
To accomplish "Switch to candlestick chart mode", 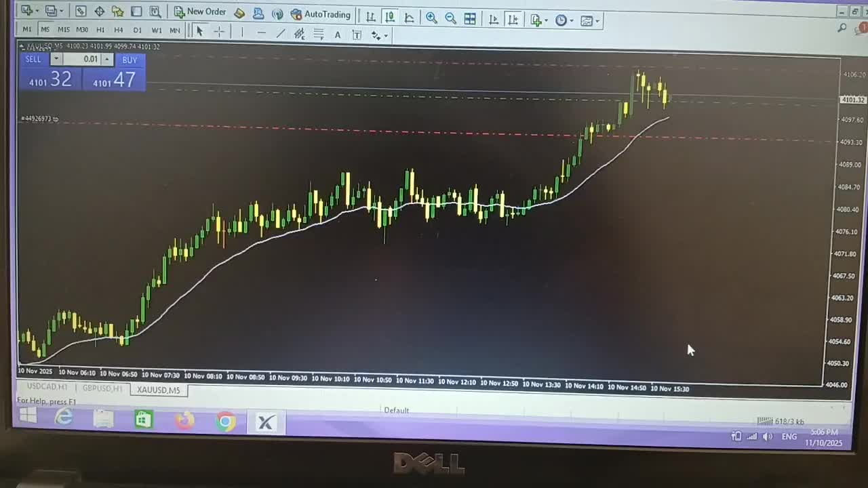I will (x=390, y=17).
